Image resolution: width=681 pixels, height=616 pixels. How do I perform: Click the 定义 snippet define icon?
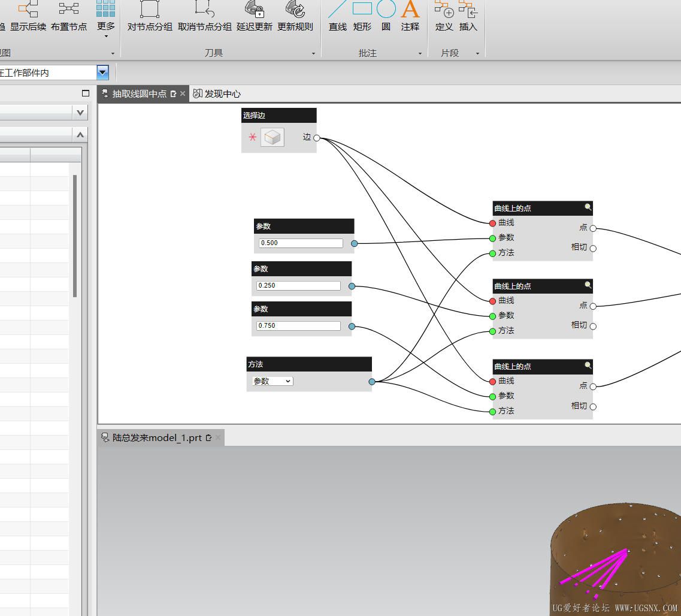(444, 9)
